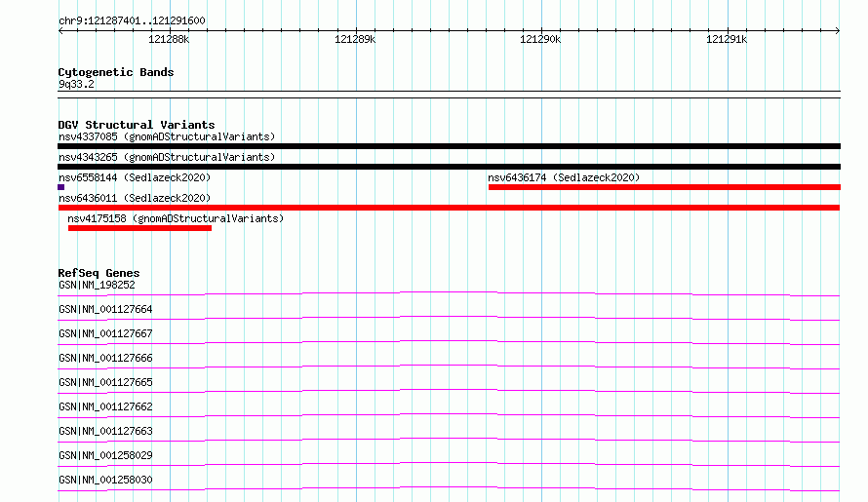Viewport: 868px width, 502px height.
Task: Select the magenta line of GSN|NM_198252
Action: [x=449, y=293]
